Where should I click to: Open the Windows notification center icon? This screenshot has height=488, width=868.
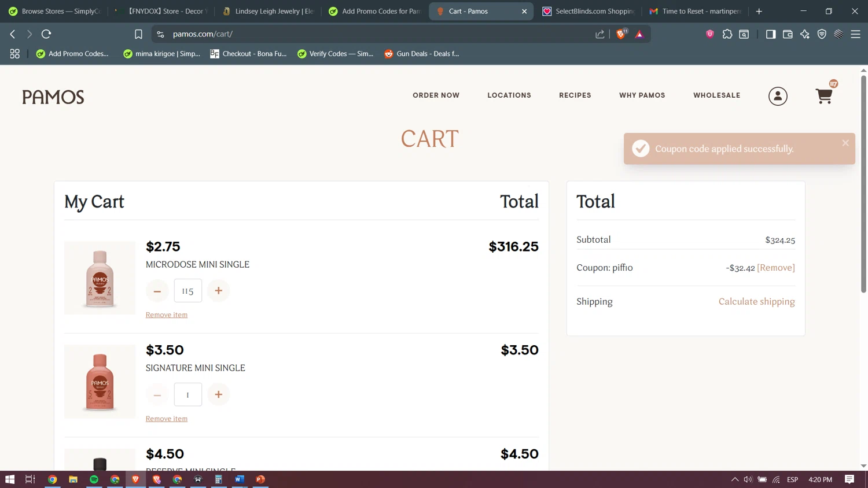click(x=849, y=479)
